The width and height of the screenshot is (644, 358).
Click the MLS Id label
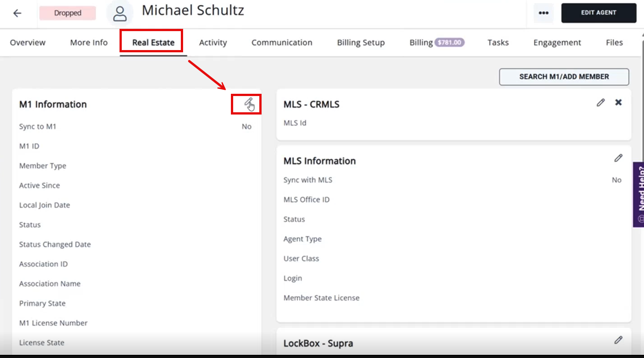pos(295,123)
